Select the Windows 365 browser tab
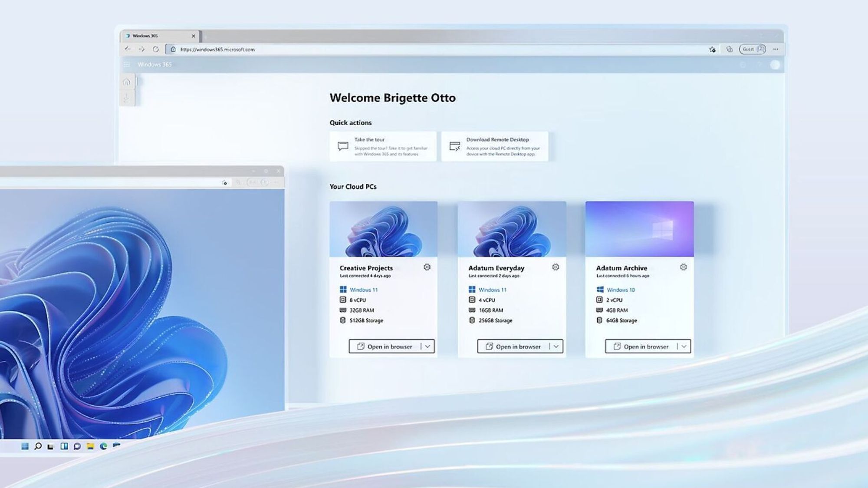Image resolution: width=868 pixels, height=488 pixels. tap(160, 36)
